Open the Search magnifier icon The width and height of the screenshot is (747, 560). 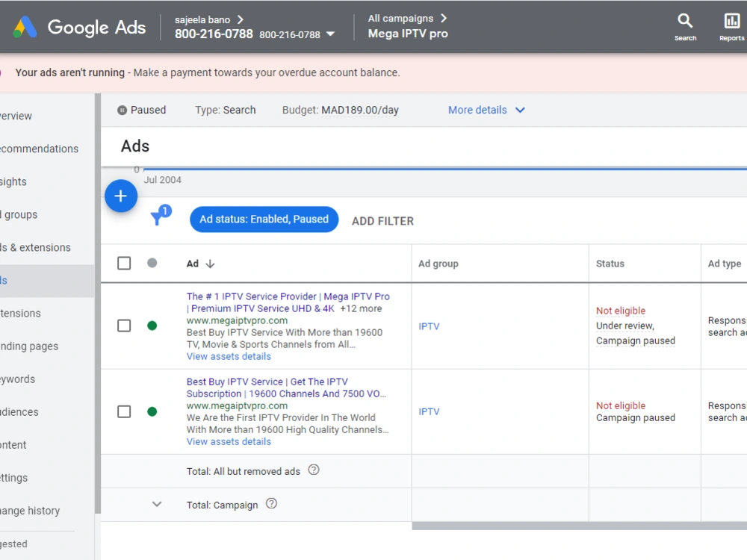(685, 21)
